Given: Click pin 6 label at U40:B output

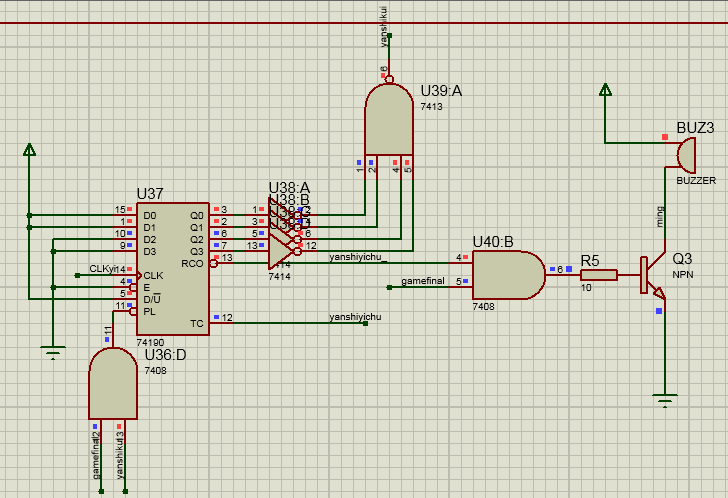Looking at the screenshot, I should pos(560,269).
